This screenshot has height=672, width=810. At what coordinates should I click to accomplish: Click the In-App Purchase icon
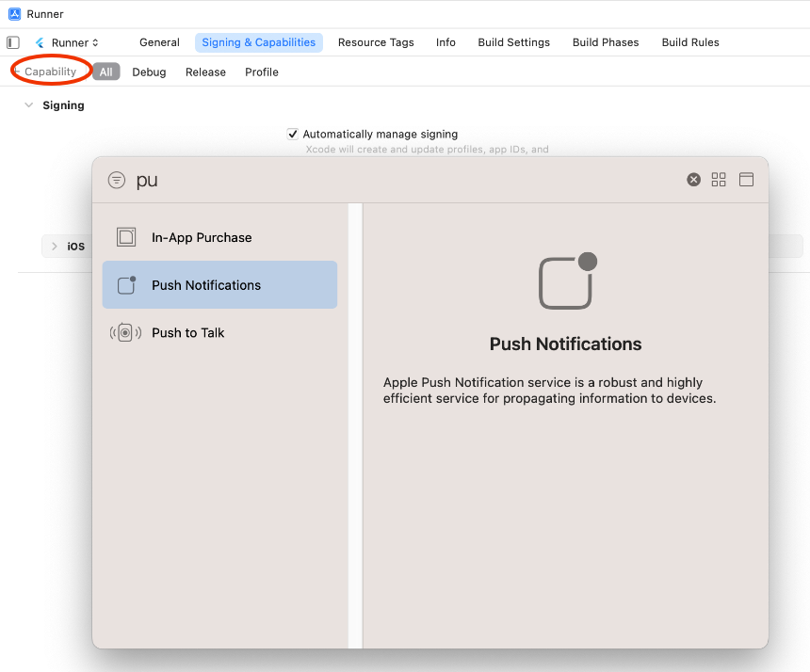point(126,237)
